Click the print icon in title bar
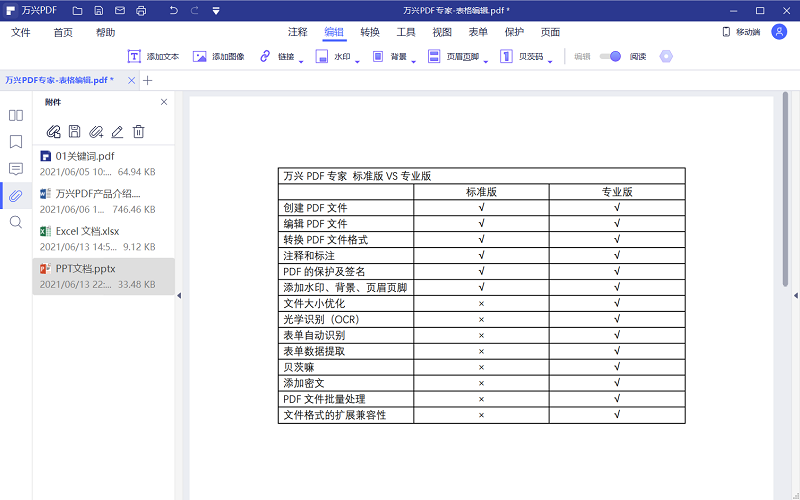 pos(141,10)
